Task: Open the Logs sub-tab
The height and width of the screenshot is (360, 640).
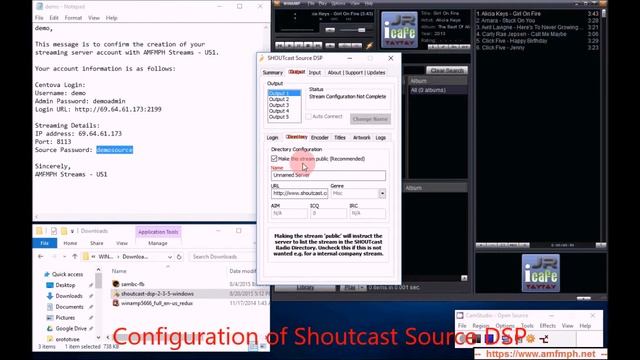Action: (x=380, y=138)
